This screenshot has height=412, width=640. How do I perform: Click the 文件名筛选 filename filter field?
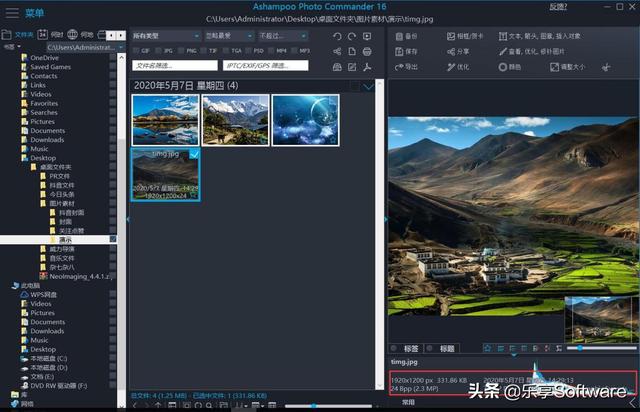(174, 66)
